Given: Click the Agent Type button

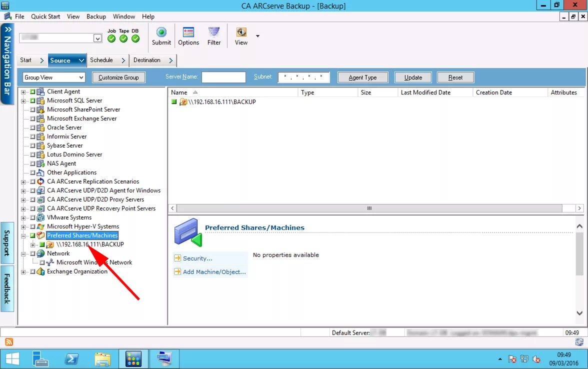Looking at the screenshot, I should (x=362, y=77).
